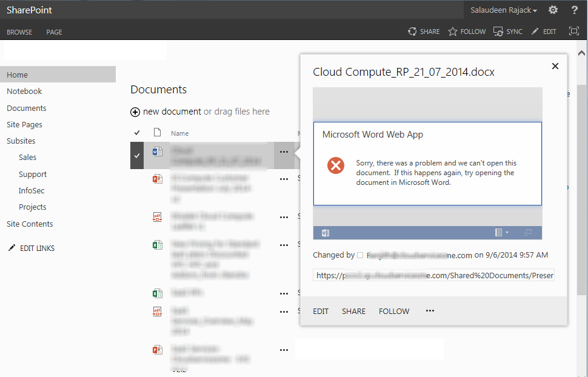Open the ellipsis menu for the last PowerPoint file
The width and height of the screenshot is (588, 377).
point(284,350)
